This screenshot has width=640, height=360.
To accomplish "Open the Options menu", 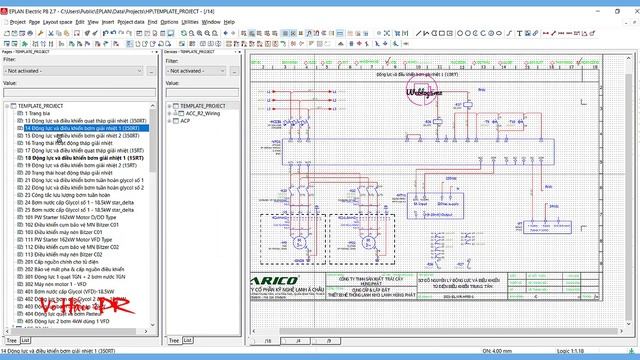I will coord(169,22).
